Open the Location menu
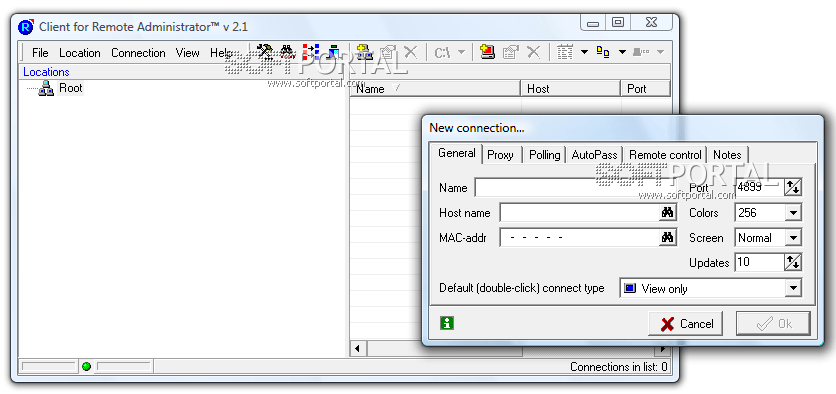Image resolution: width=836 pixels, height=394 pixels. (x=79, y=53)
